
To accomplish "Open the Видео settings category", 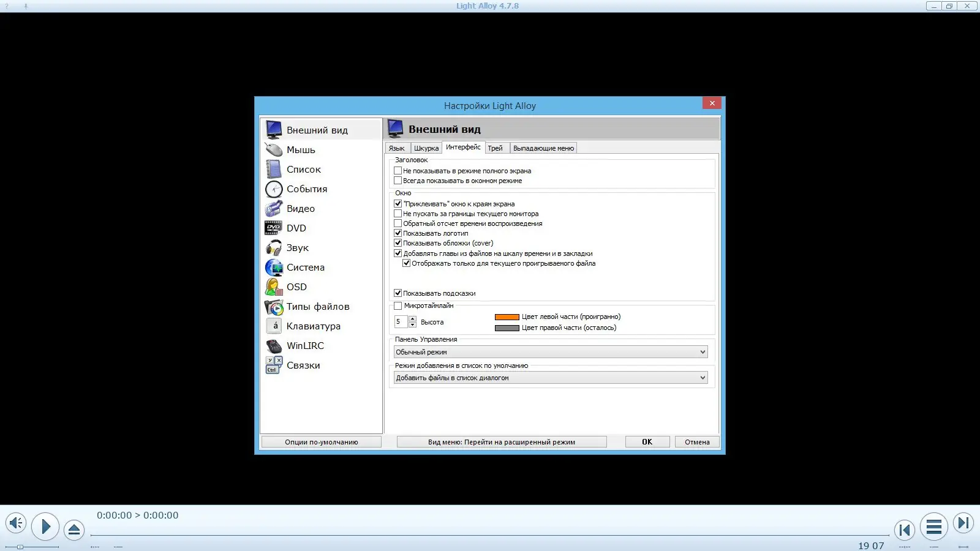I will (x=321, y=208).
